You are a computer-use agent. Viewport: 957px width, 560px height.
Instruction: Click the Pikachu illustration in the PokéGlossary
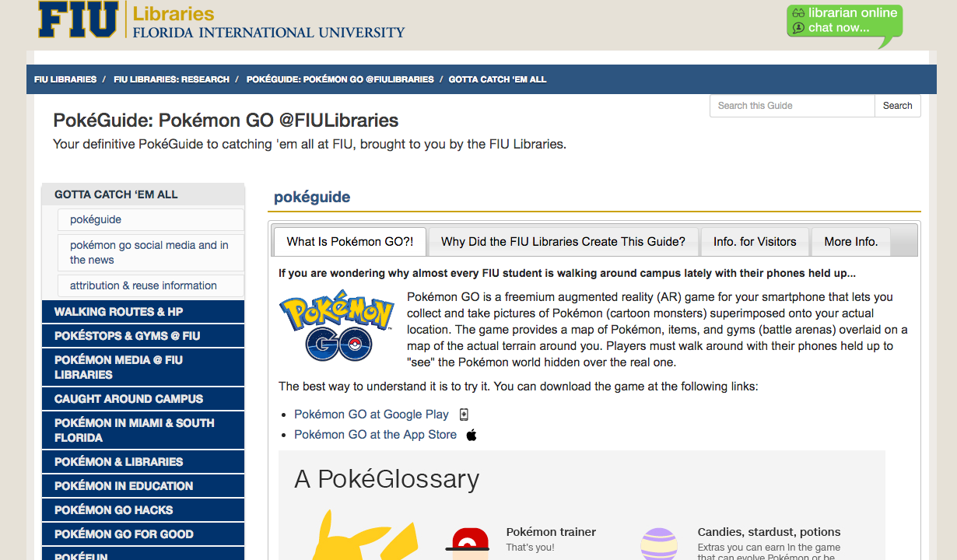[x=364, y=535]
